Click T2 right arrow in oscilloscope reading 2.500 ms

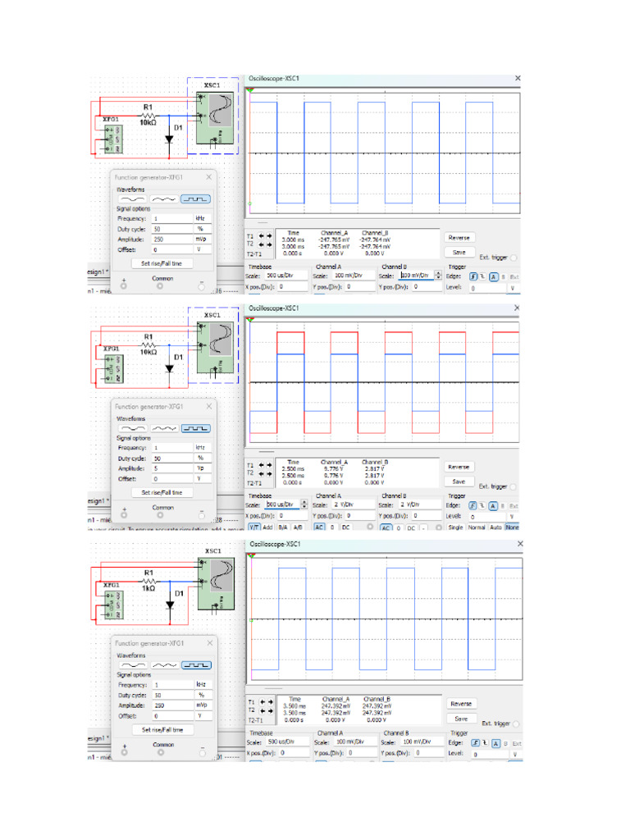pos(269,473)
